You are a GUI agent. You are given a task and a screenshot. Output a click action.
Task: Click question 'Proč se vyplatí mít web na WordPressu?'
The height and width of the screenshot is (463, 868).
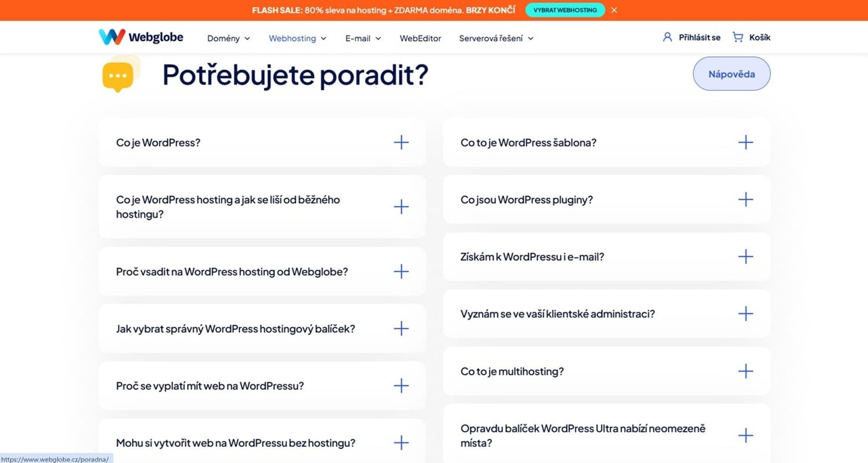point(210,385)
